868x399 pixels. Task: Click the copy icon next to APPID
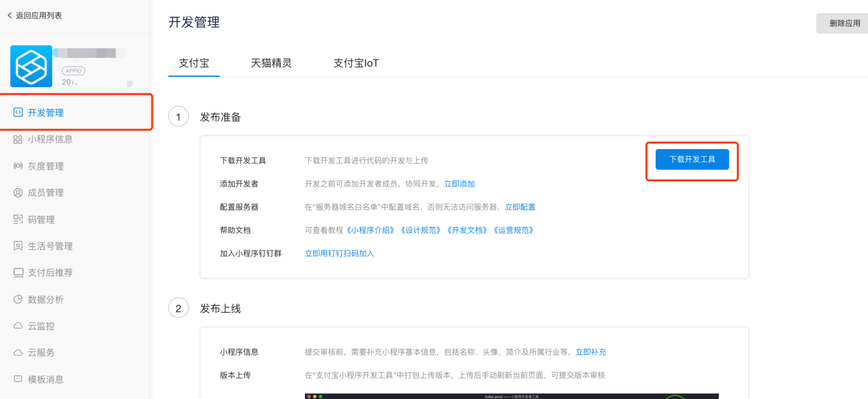[x=129, y=84]
